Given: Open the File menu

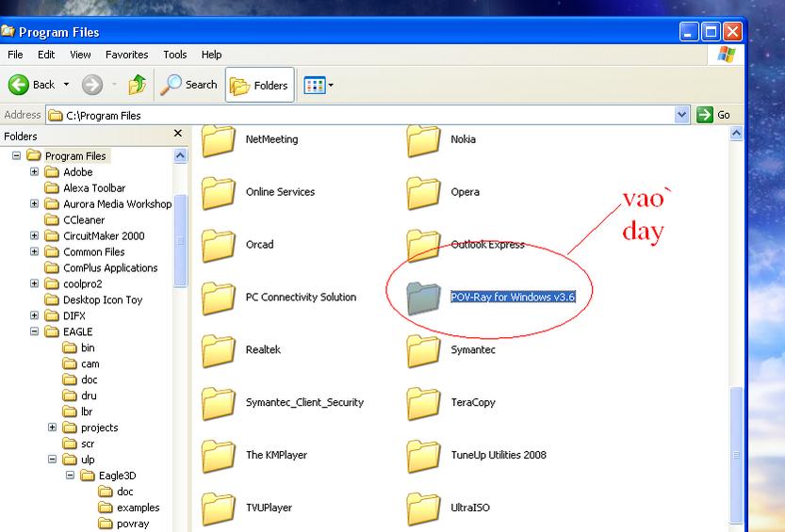Looking at the screenshot, I should click(15, 55).
